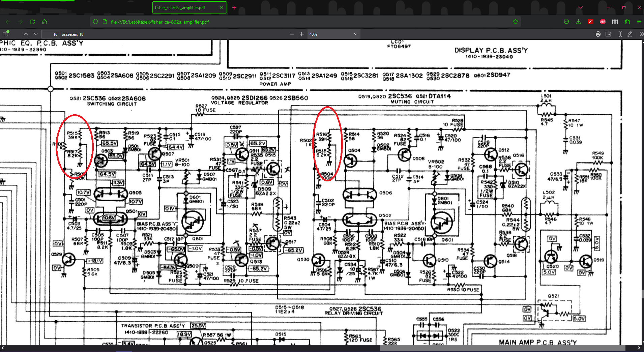Select the fisher_ca-862a_amplifier.pdf tab

[189, 7]
